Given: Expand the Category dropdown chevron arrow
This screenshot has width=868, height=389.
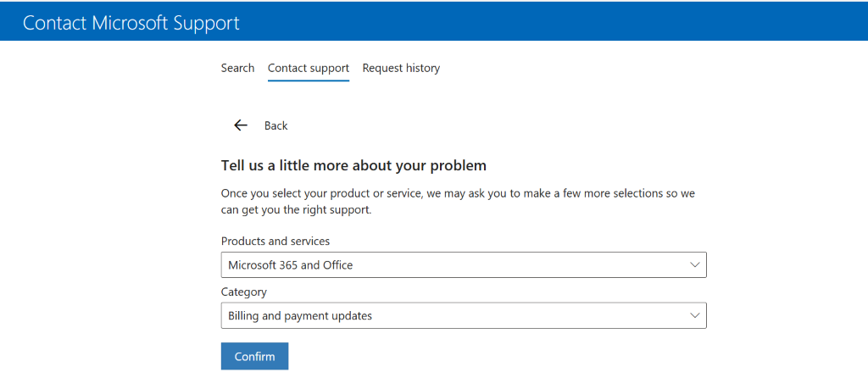Looking at the screenshot, I should (x=695, y=315).
